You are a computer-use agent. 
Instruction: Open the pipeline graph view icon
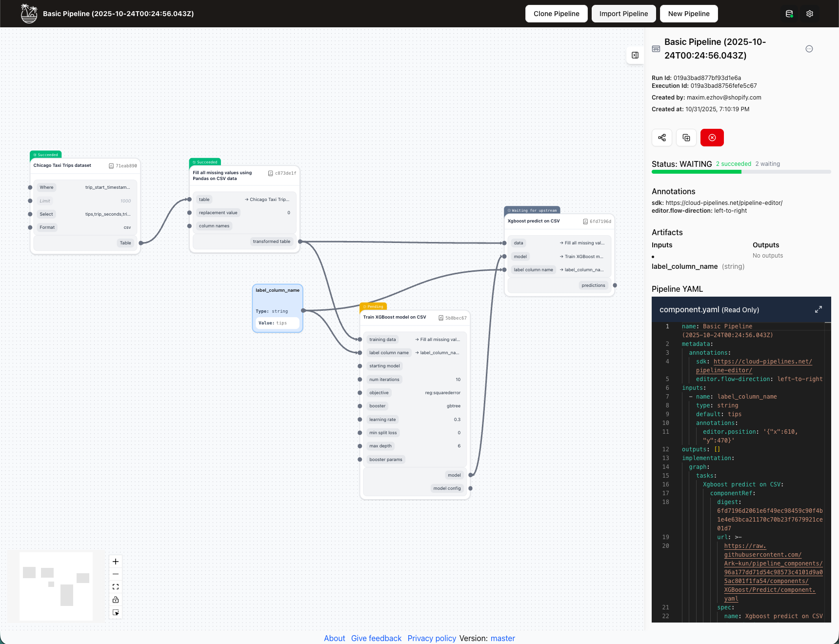[662, 138]
